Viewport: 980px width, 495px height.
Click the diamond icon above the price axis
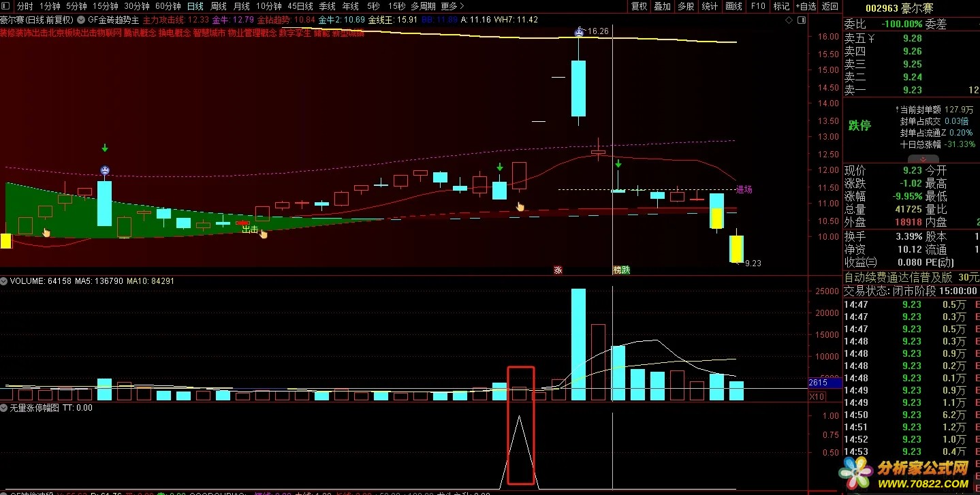(x=789, y=20)
